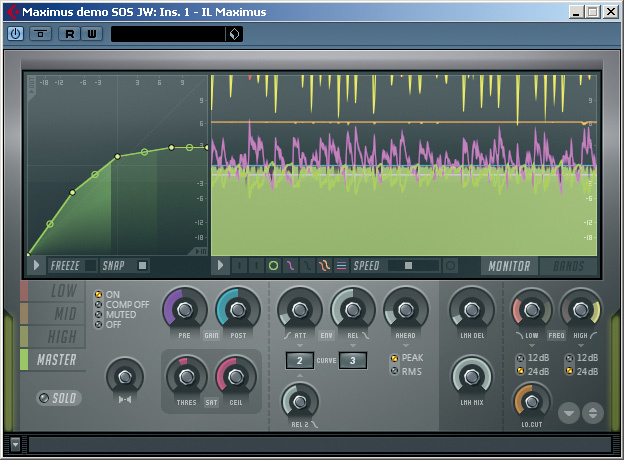Viewport: 624px width, 460px height.
Task: Click the LMH MIX knob
Action: pyautogui.click(x=472, y=377)
